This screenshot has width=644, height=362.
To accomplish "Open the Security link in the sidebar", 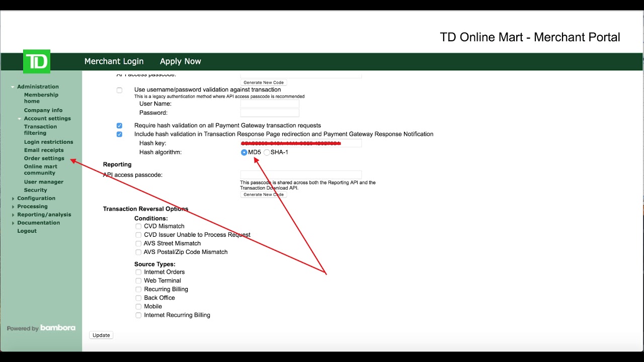I will point(35,190).
